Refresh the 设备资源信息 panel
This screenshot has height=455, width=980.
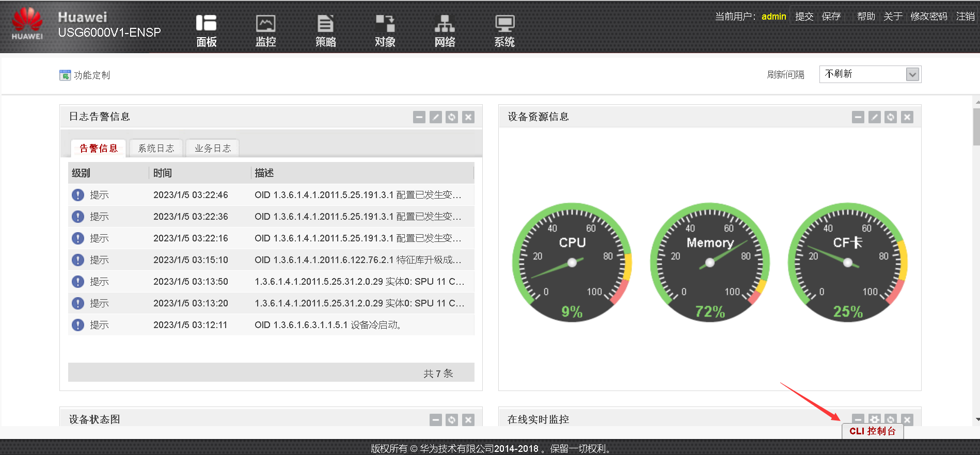(x=891, y=117)
